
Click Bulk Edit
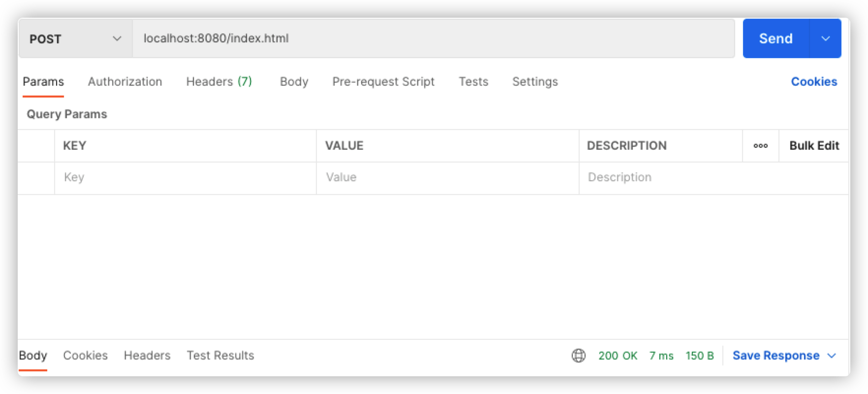[814, 146]
